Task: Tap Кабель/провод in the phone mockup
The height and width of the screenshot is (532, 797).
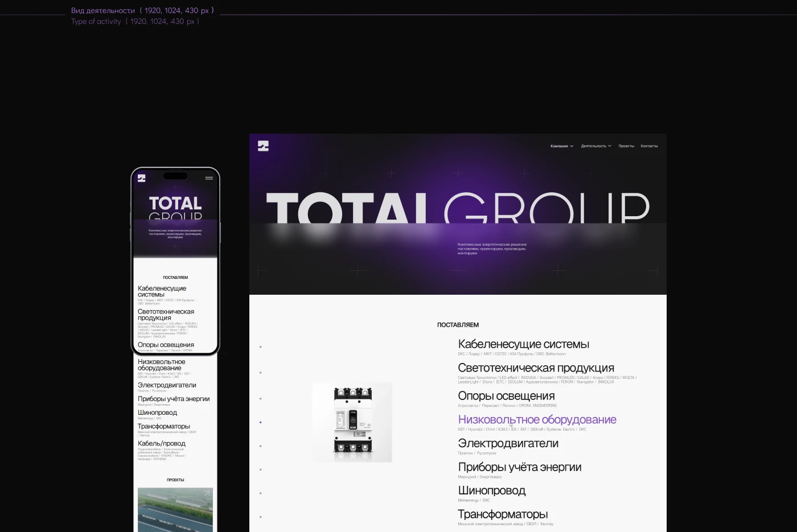Action: (x=161, y=443)
